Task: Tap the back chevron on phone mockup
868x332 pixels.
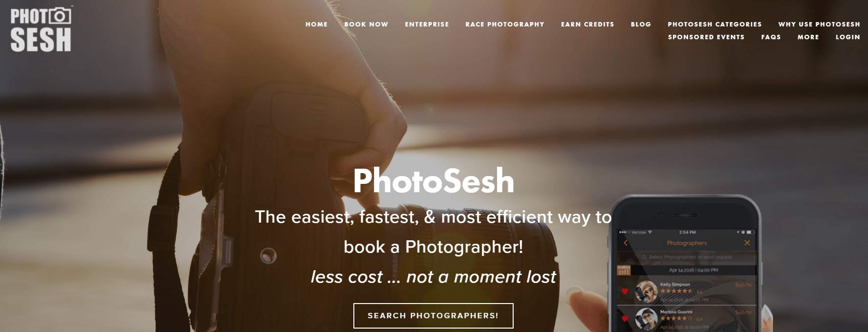Action: point(625,243)
